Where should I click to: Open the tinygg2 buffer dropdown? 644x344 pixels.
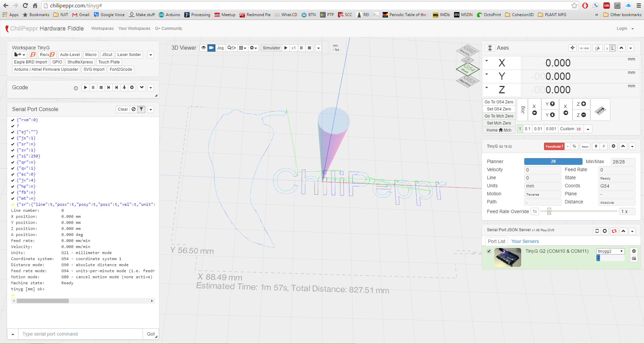tap(610, 251)
